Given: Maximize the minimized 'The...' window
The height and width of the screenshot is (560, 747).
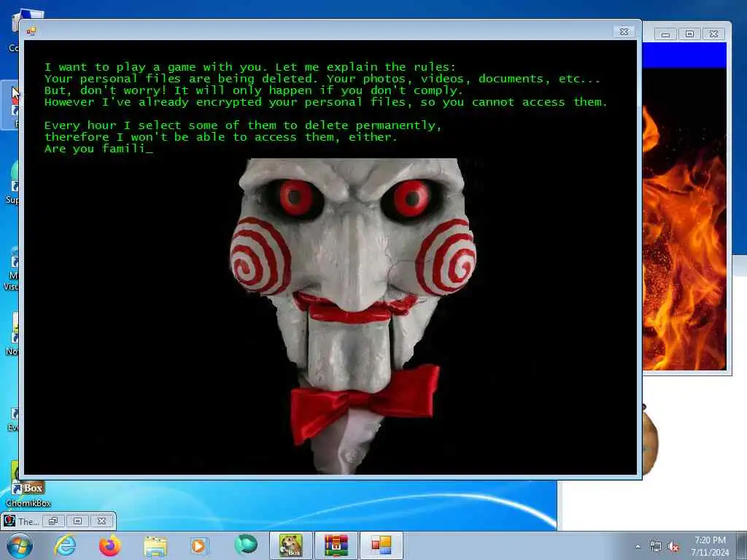Looking at the screenshot, I should click(x=77, y=521).
